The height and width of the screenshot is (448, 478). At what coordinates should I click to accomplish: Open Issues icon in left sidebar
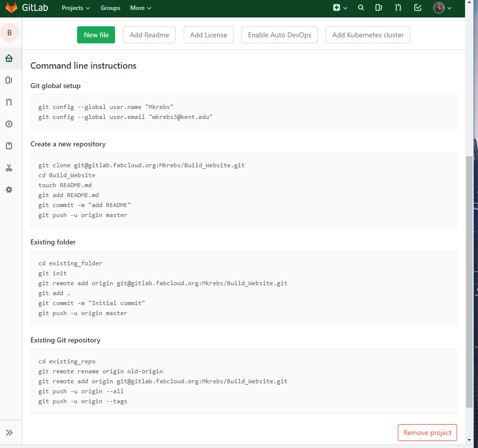pos(9,80)
